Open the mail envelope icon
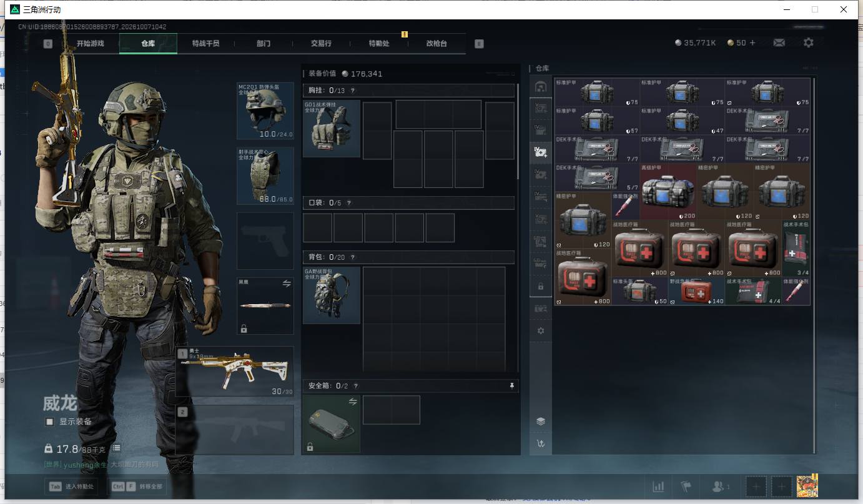Image resolution: width=863 pixels, height=504 pixels. point(779,42)
